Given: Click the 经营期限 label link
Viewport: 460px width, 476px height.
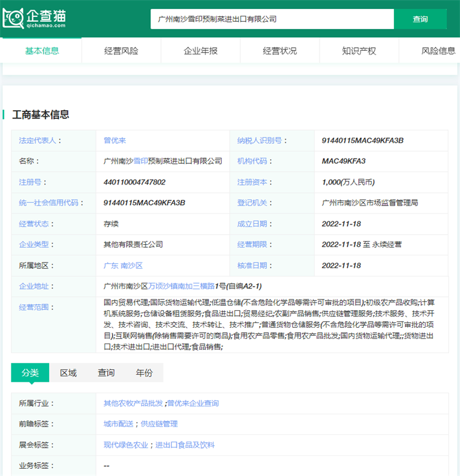Looking at the screenshot, I should coord(252,244).
